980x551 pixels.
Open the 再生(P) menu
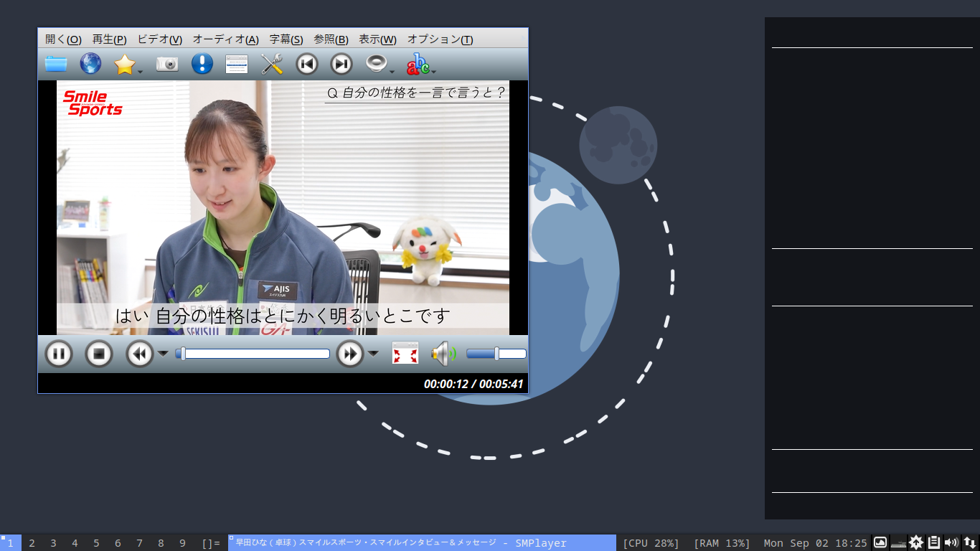[x=110, y=39]
